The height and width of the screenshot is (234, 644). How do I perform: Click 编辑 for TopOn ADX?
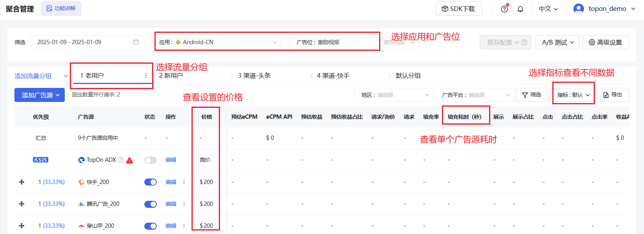(171, 160)
